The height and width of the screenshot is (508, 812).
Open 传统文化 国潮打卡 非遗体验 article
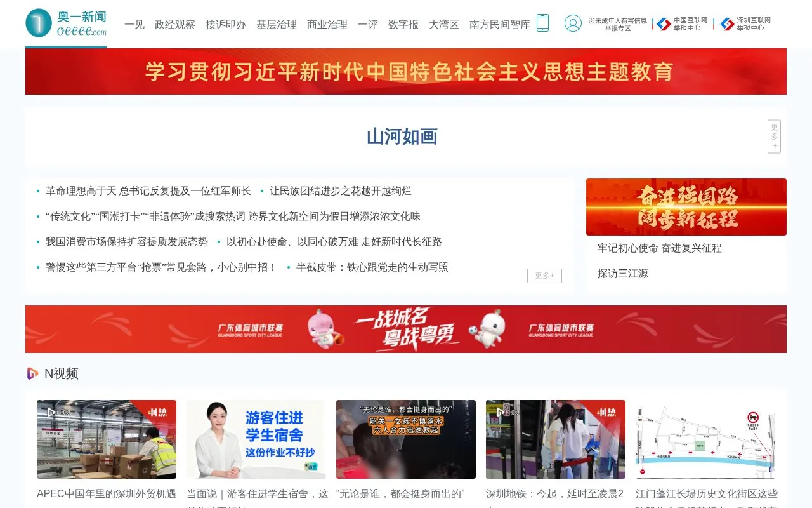(x=233, y=216)
